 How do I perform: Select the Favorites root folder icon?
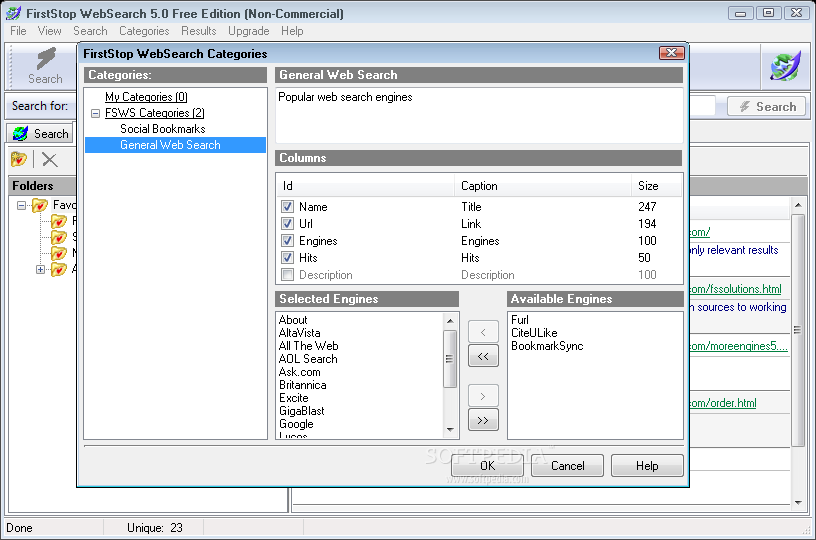pyautogui.click(x=40, y=205)
